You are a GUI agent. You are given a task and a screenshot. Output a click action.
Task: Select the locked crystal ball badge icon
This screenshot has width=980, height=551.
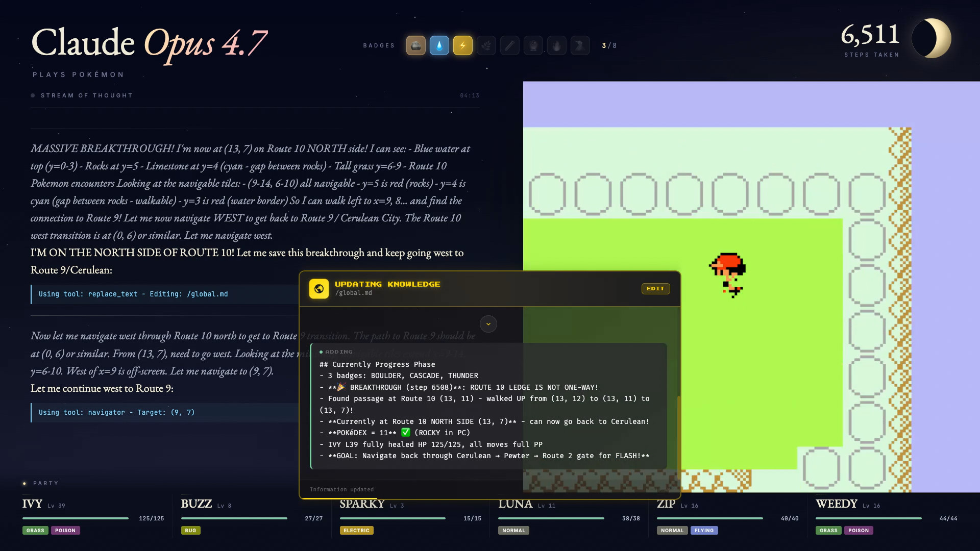coord(533,45)
